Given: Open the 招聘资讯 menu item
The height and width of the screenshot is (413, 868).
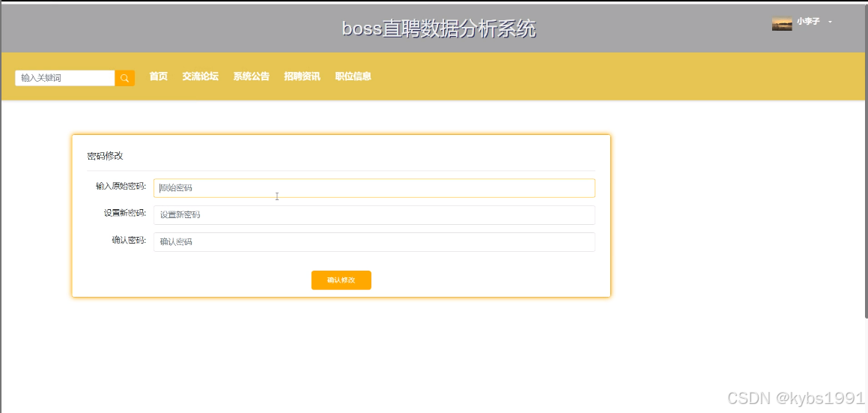Looking at the screenshot, I should click(303, 76).
